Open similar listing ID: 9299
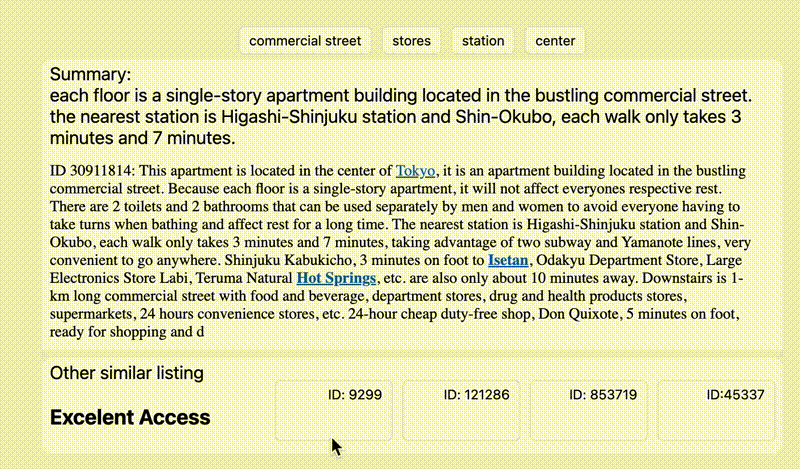 coord(348,410)
